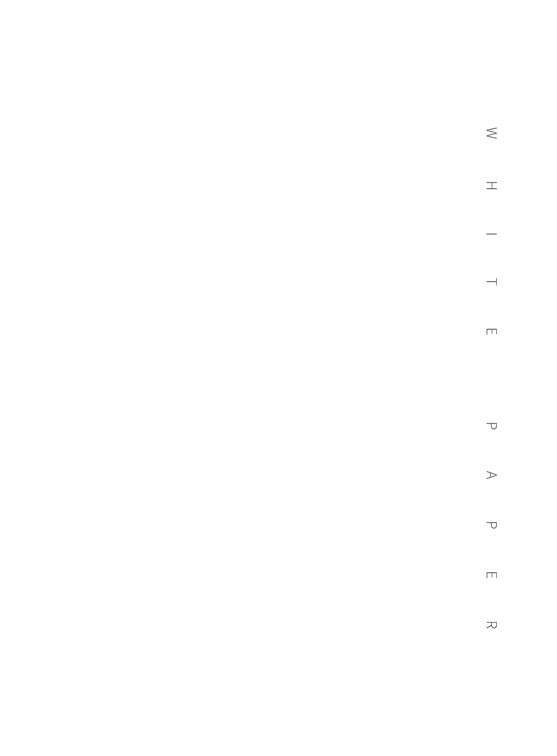
Task: Select the letter H in WHITE
Action: tap(491, 186)
